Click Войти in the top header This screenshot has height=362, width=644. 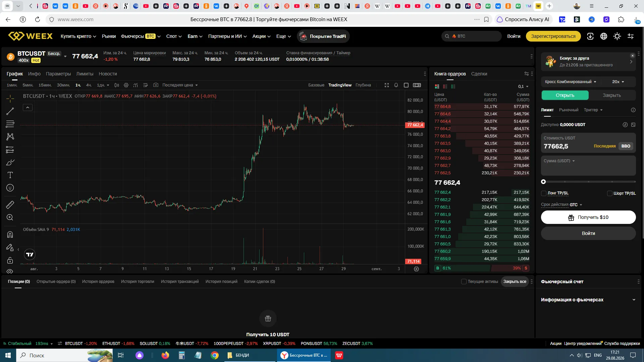click(514, 36)
